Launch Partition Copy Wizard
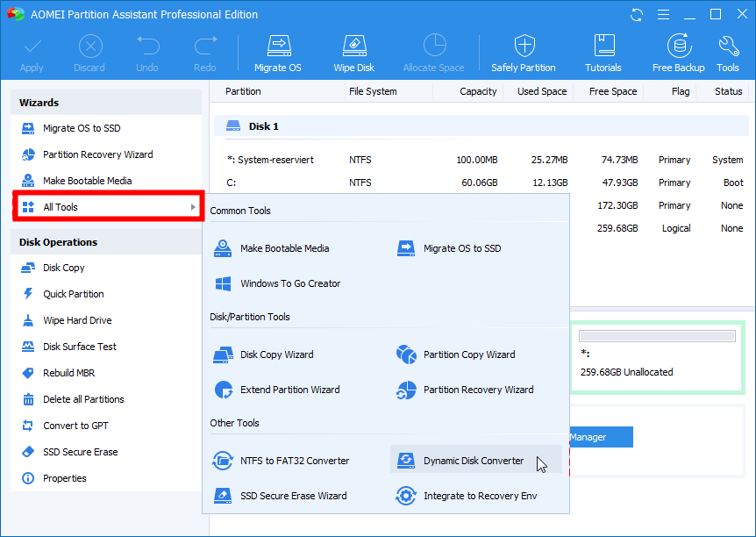The width and height of the screenshot is (756, 537). pyautogui.click(x=456, y=354)
